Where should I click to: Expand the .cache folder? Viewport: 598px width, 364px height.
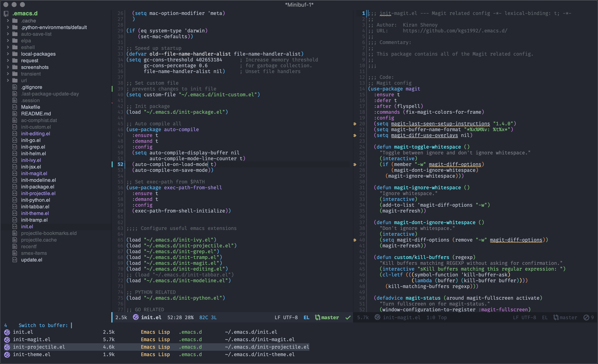coord(8,21)
